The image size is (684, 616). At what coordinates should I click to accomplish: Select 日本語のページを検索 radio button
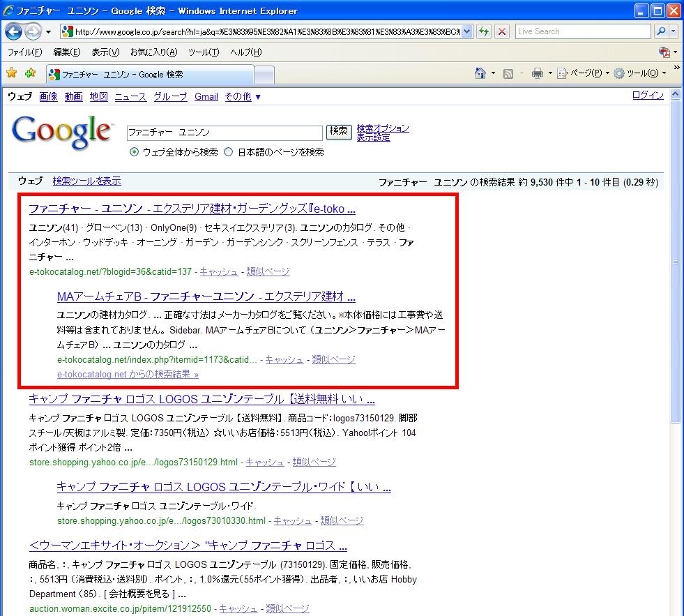[x=229, y=152]
